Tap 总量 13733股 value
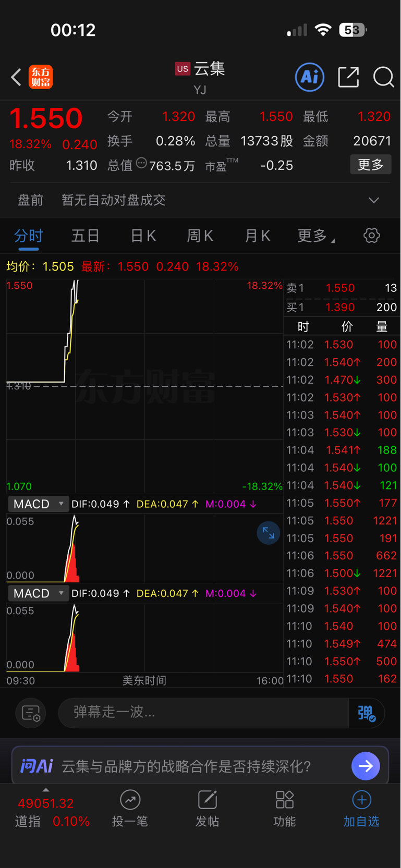The image size is (401, 868). [266, 141]
